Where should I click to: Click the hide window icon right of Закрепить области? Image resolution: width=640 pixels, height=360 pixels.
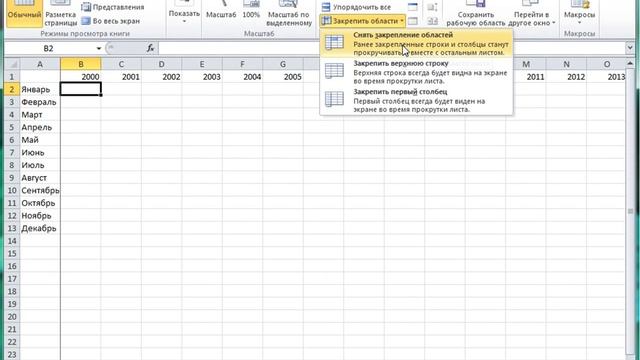(413, 21)
